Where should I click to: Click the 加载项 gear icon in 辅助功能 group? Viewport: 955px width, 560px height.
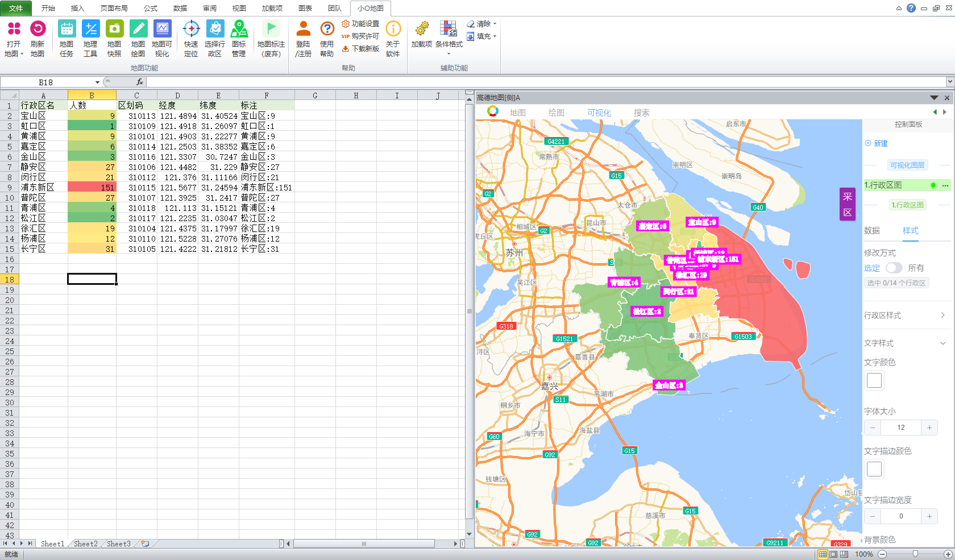pos(422,28)
